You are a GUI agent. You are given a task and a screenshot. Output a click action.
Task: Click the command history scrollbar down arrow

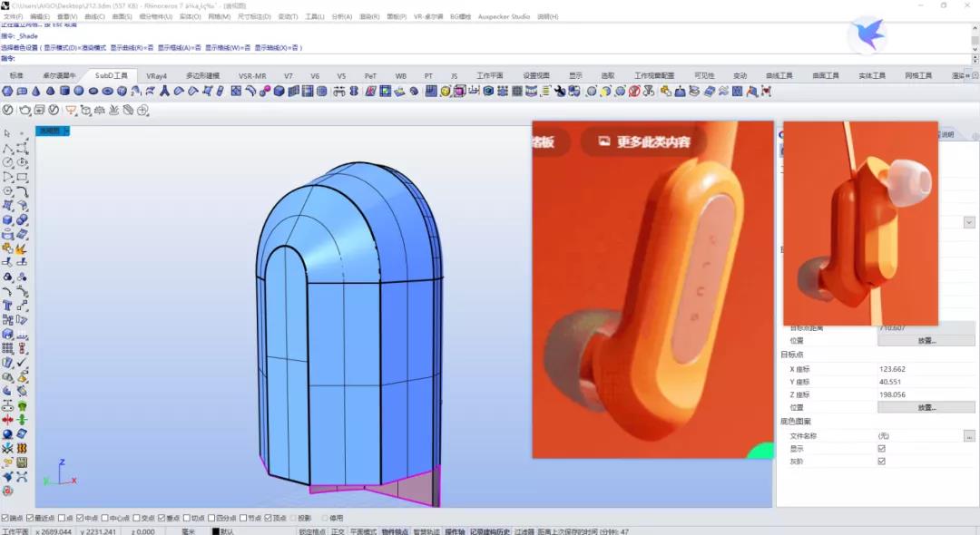click(x=975, y=49)
